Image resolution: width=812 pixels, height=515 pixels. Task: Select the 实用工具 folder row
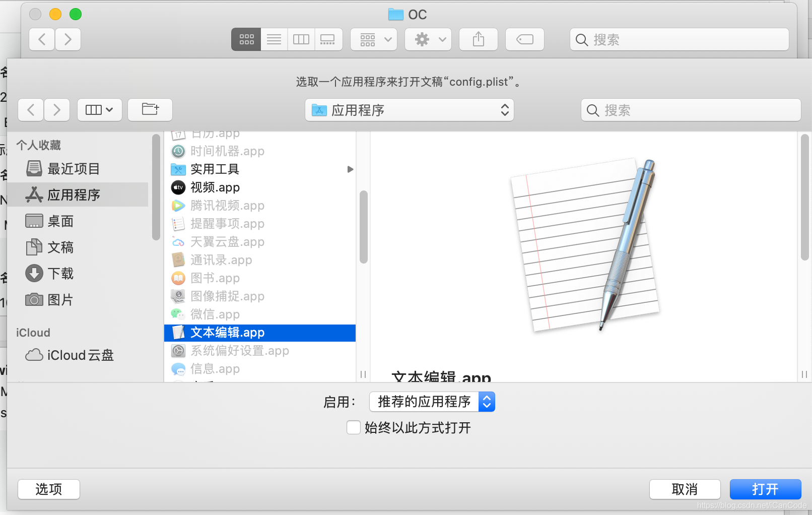260,169
